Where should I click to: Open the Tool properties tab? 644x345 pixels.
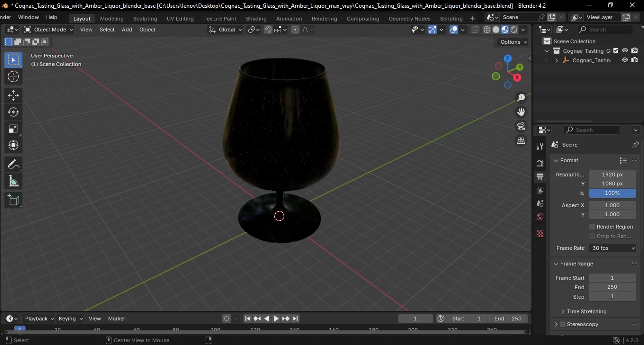(x=540, y=147)
